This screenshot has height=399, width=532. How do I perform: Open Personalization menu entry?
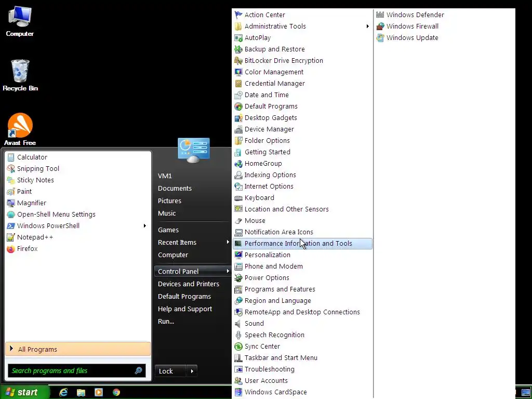click(x=303, y=255)
